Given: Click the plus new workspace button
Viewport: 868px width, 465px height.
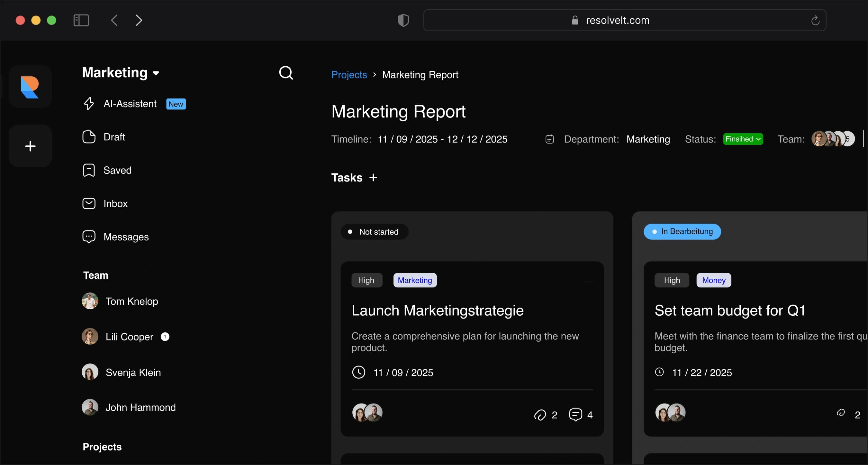Looking at the screenshot, I should click(30, 146).
